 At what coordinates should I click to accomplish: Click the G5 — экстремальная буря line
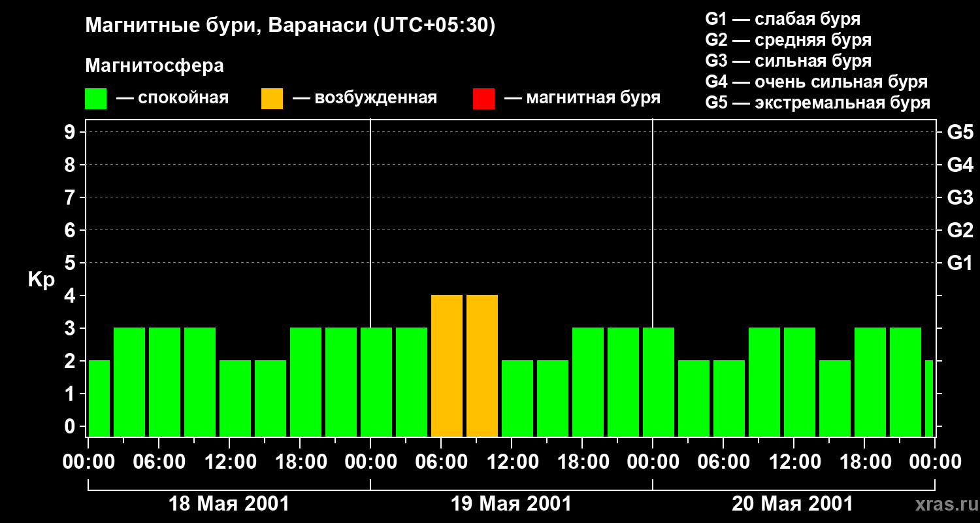(818, 103)
